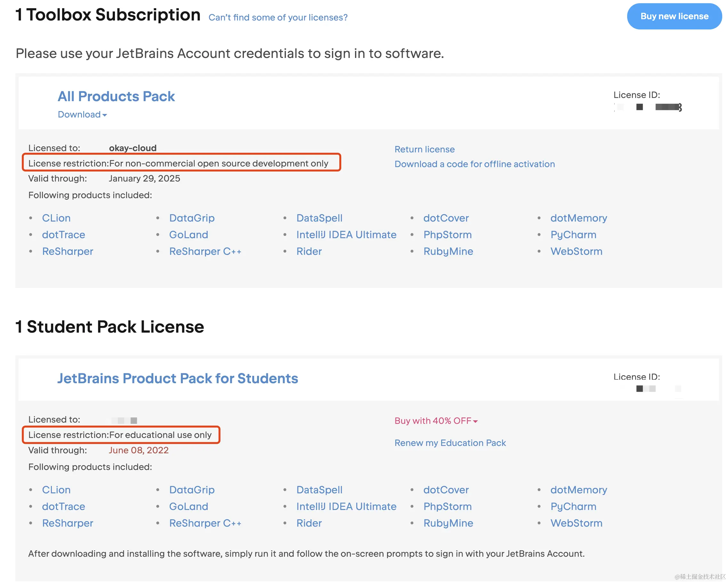This screenshot has width=728, height=582.
Task: Click Download a code for offline activation
Action: coord(474,164)
